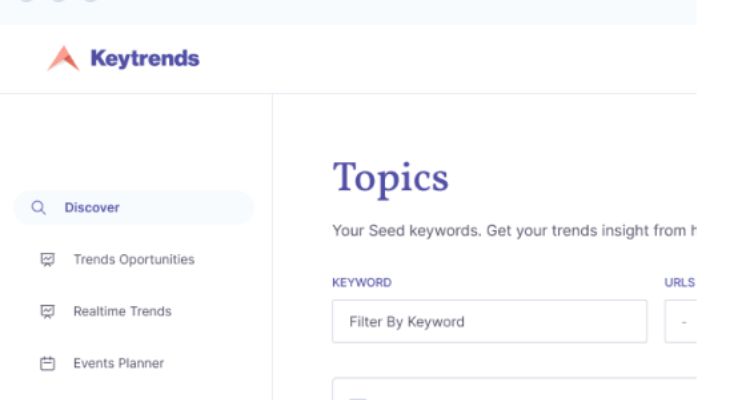Viewport: 750px width, 400px height.
Task: Click the Keytrends brand name
Action: (x=145, y=58)
